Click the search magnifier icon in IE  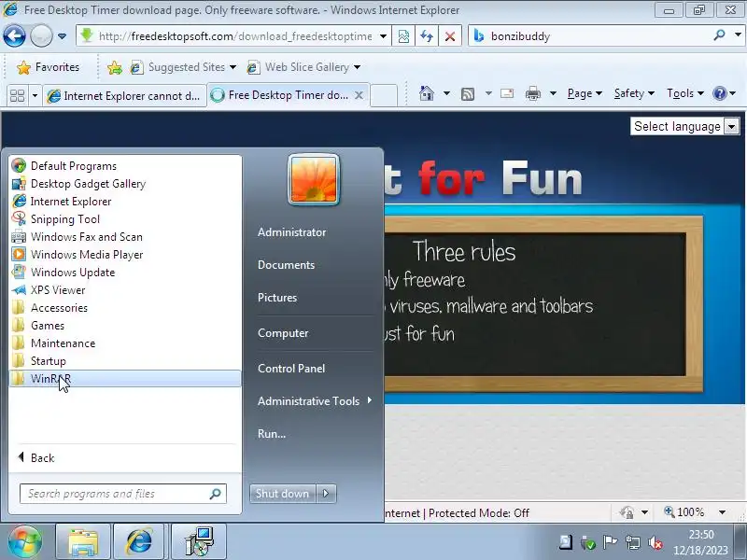(720, 35)
